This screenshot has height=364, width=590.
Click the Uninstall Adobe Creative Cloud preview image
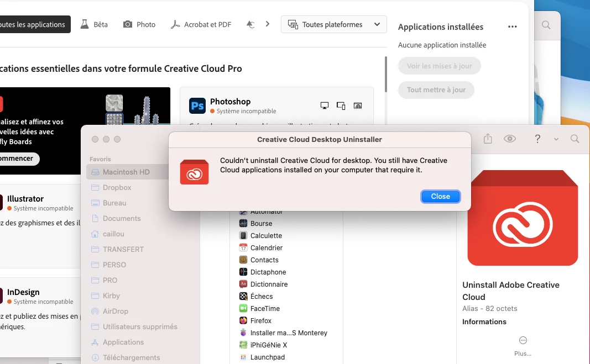[523, 218]
